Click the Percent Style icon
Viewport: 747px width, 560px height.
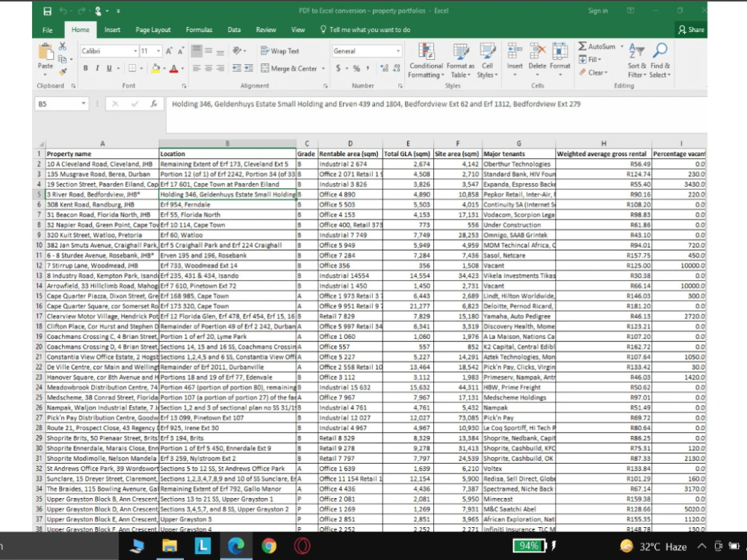(x=356, y=69)
